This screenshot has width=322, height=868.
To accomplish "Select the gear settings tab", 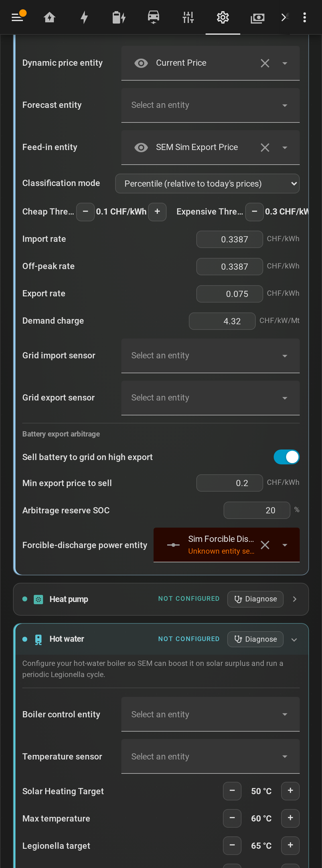I will (x=223, y=17).
